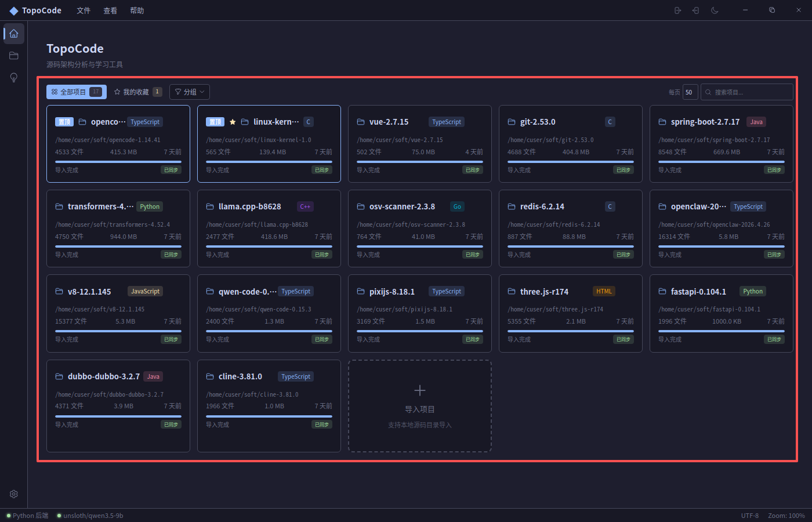The image size is (812, 522).
Task: Click the 导入完成 status on the qwen-code card
Action: [217, 339]
